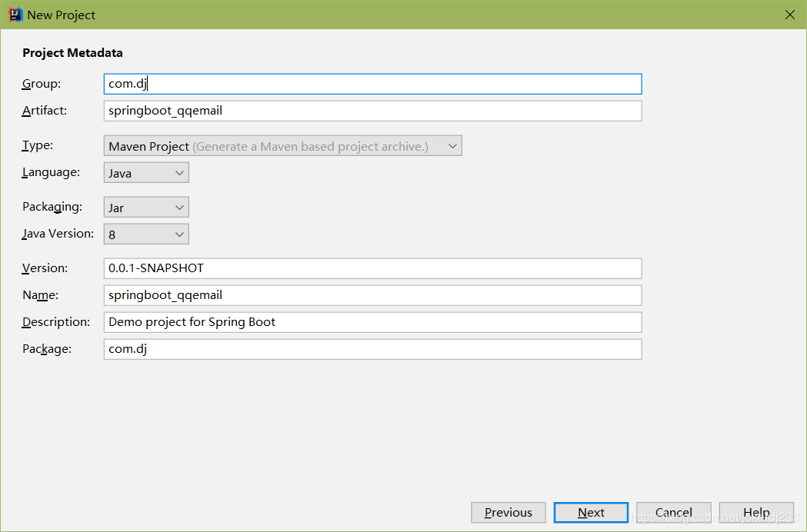Close the New Project dialog
The width and height of the screenshot is (807, 532).
[790, 15]
